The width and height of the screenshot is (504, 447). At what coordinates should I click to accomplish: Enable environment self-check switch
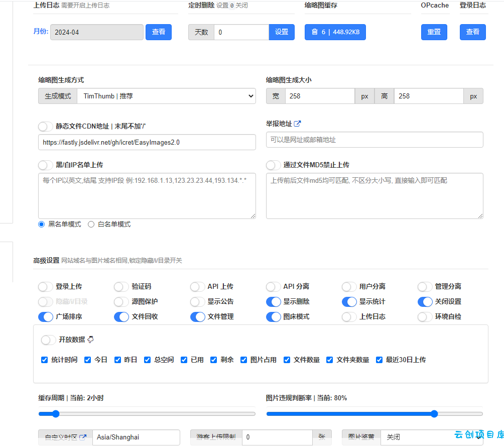[x=425, y=317]
